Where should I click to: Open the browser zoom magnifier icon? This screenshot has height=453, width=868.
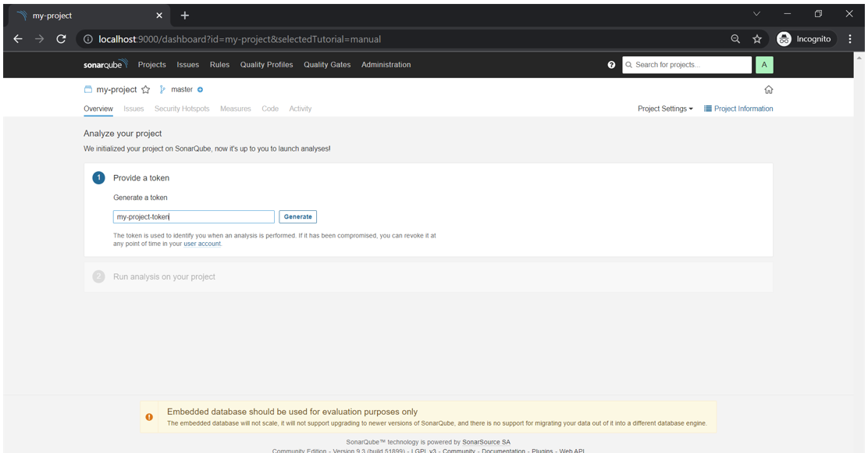point(735,39)
